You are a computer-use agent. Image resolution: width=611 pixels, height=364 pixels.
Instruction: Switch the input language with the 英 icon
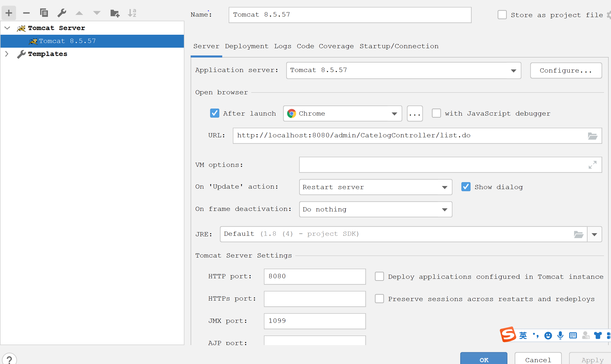523,336
